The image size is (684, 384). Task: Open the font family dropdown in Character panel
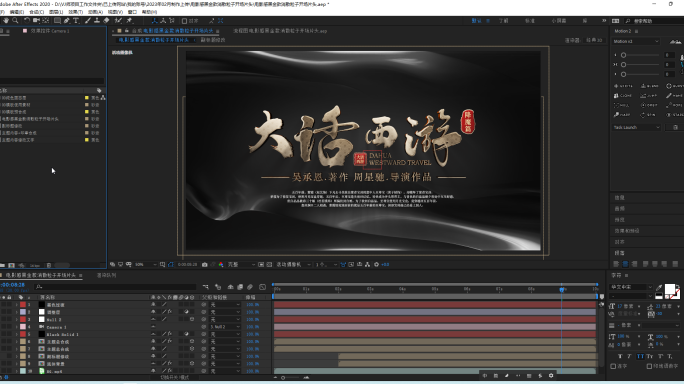631,287
